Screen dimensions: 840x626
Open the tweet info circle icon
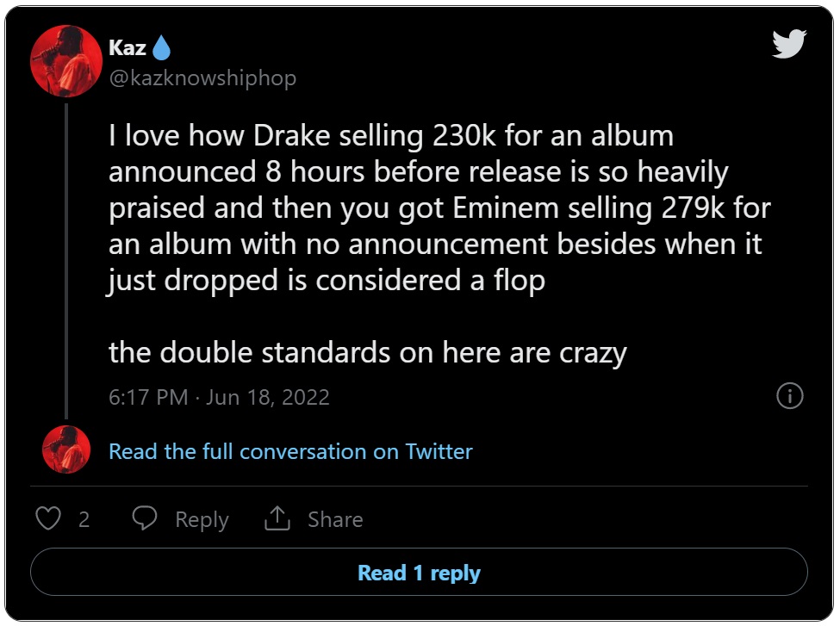(790, 396)
